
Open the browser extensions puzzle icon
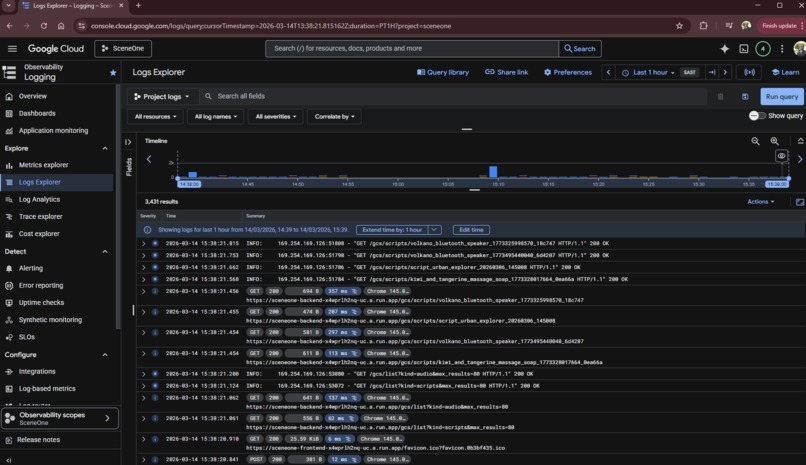pyautogui.click(x=703, y=26)
